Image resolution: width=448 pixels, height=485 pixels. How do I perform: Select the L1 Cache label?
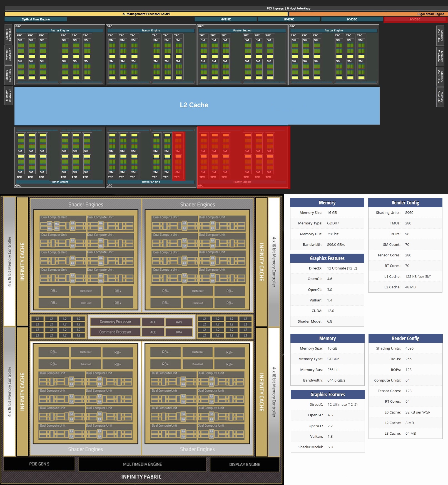tap(392, 277)
